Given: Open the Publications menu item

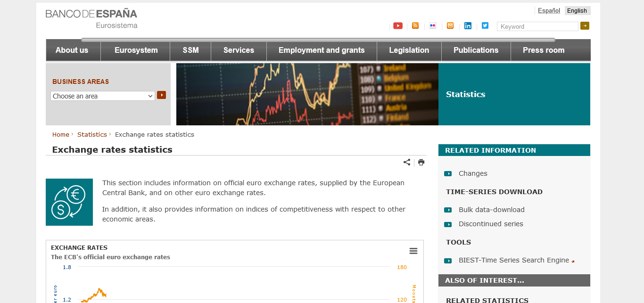Looking at the screenshot, I should point(476,50).
